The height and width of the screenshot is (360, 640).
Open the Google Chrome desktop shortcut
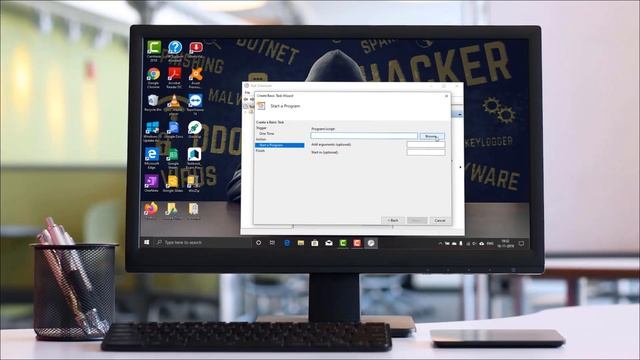coord(153,78)
